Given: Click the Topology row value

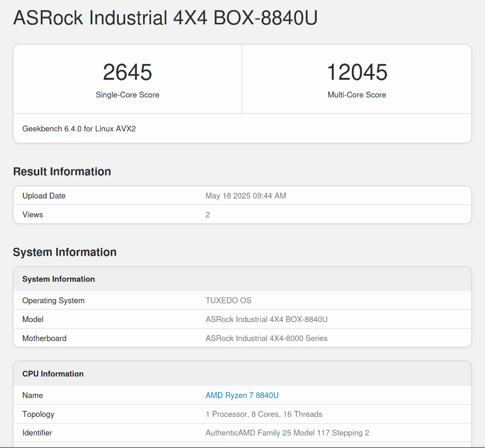Looking at the screenshot, I should 264,414.
